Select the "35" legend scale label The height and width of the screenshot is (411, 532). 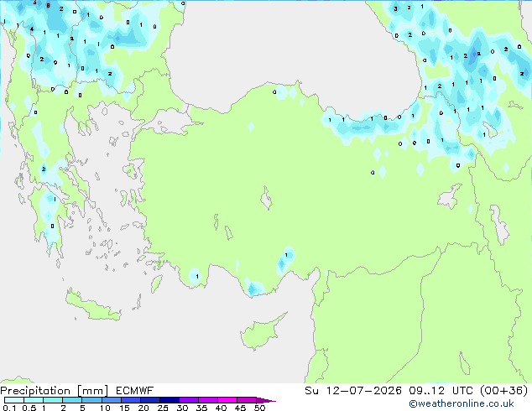201,408
